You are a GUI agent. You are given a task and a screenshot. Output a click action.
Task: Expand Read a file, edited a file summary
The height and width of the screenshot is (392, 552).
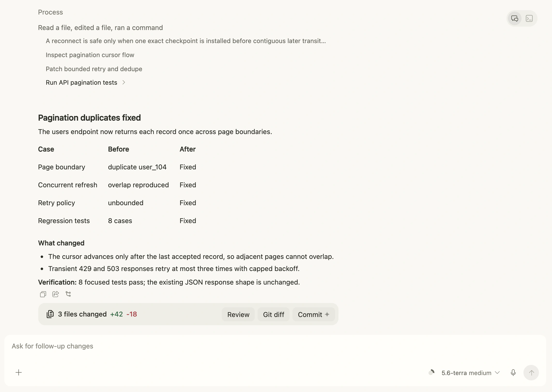click(x=100, y=28)
